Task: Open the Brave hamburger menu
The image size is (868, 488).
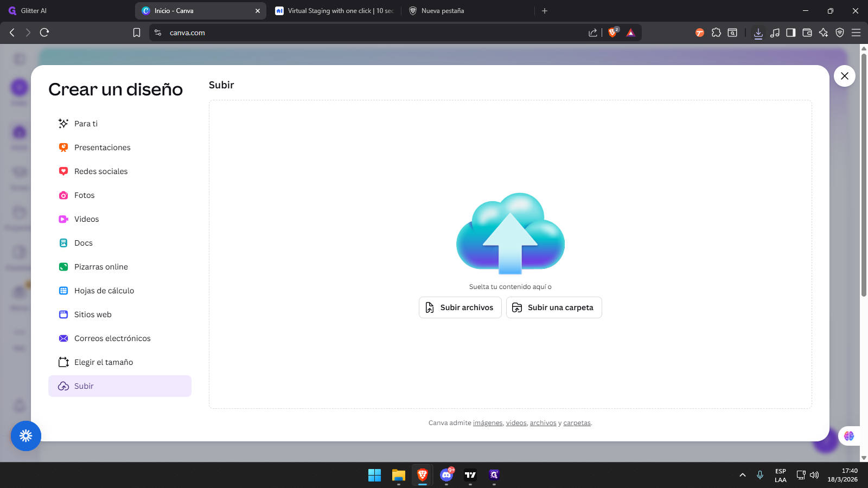Action: coord(856,33)
